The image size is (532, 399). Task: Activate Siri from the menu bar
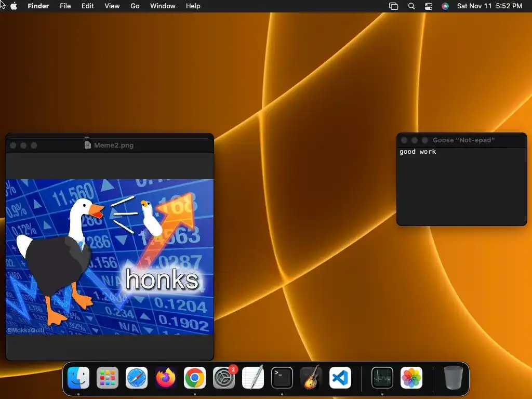coord(445,6)
